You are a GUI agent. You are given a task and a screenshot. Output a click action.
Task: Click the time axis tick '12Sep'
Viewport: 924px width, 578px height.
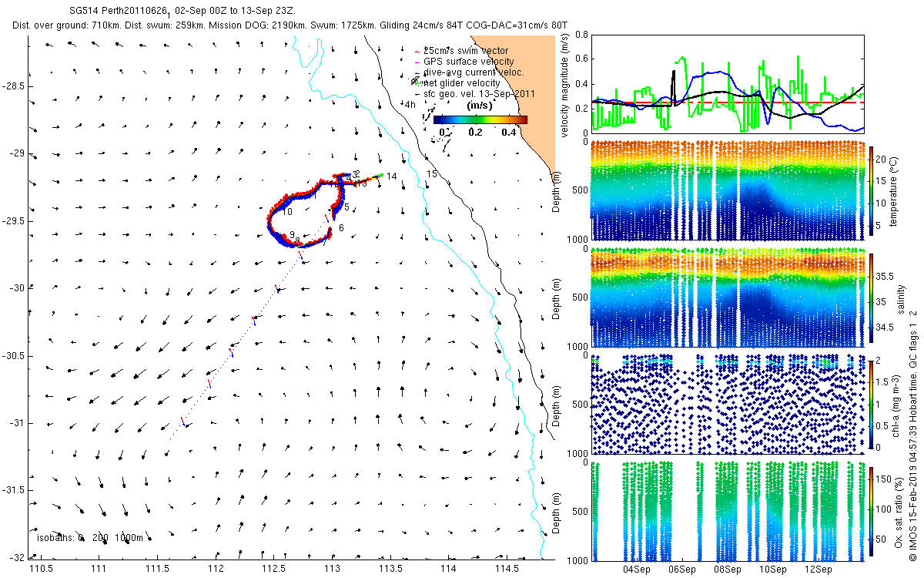(x=819, y=569)
